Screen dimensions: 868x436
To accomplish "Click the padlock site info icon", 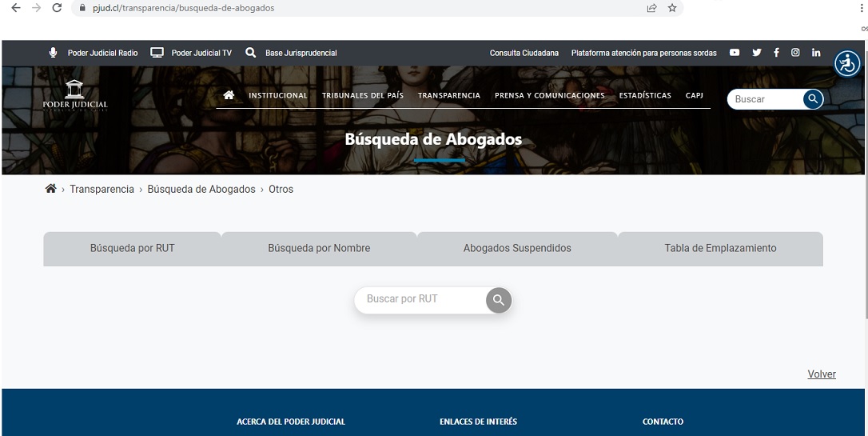I will pos(82,8).
